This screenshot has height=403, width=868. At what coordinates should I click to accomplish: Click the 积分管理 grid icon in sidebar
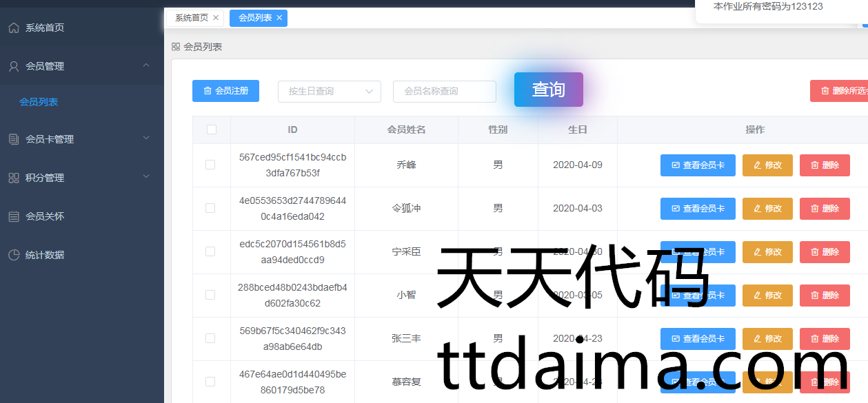14,178
